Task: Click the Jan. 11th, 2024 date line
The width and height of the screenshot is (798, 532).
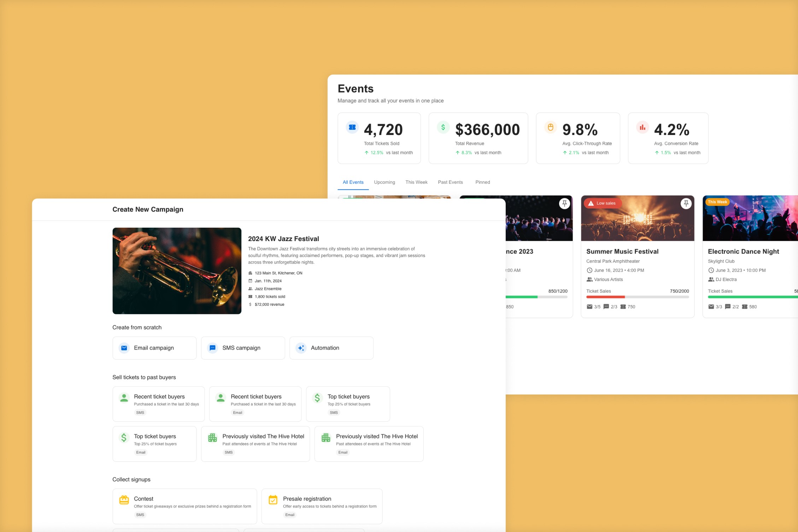Action: (x=265, y=281)
